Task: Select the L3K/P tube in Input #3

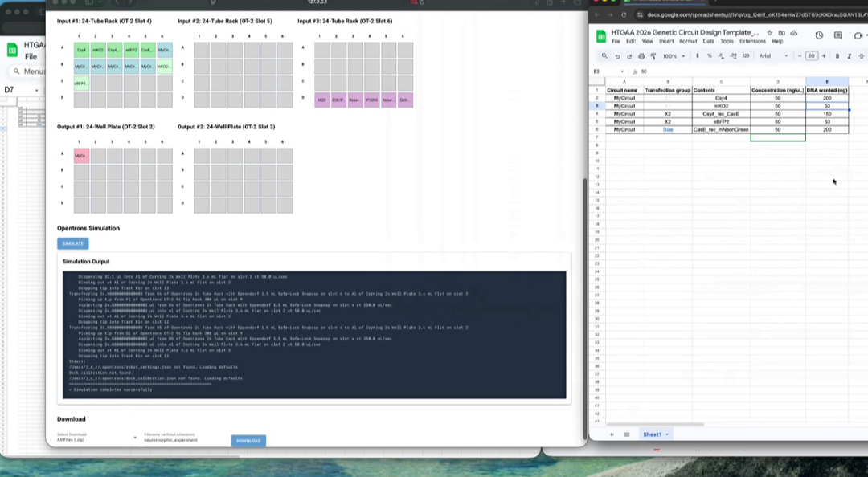Action: (x=338, y=100)
